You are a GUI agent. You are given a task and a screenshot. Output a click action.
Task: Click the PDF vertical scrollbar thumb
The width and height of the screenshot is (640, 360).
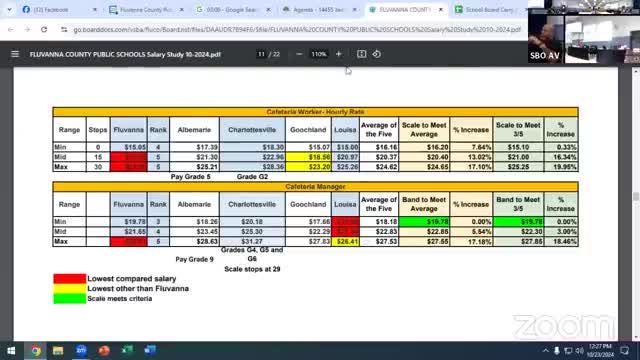point(636,196)
